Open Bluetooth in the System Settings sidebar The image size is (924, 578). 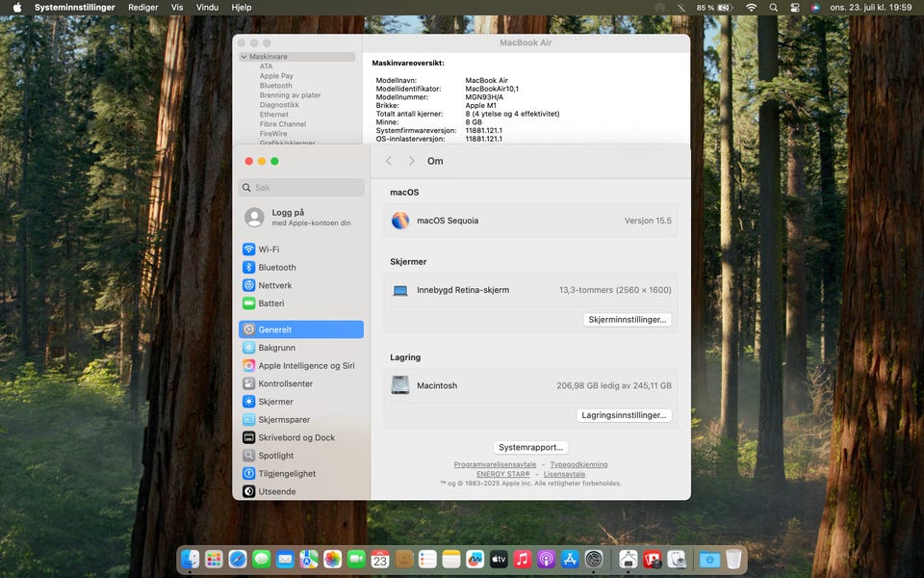click(x=301, y=267)
